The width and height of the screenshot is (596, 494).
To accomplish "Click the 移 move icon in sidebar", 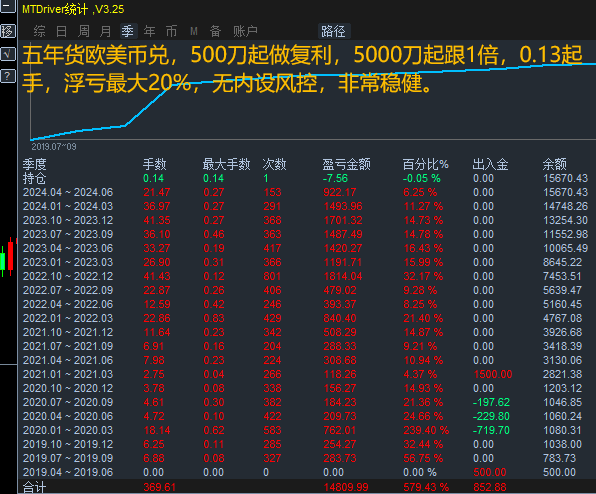I will coord(8,31).
